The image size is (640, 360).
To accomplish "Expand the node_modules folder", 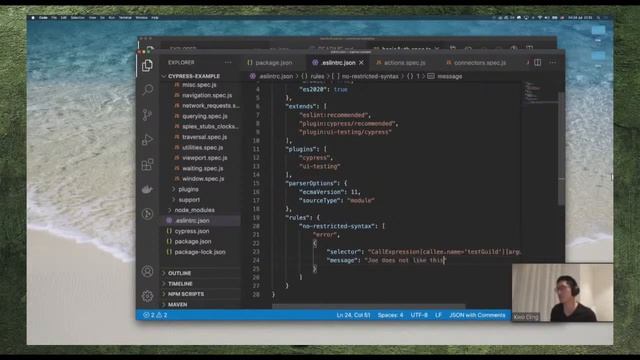I will pos(194,210).
